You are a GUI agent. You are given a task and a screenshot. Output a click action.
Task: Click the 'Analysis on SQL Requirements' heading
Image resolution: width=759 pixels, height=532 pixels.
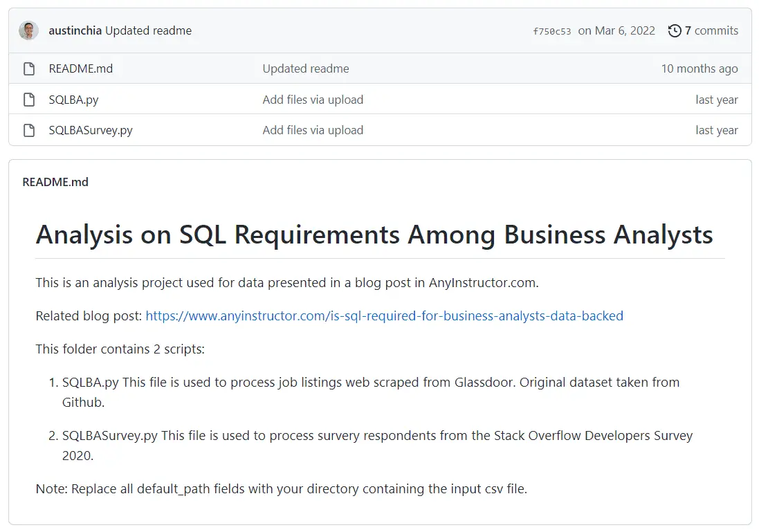pos(374,235)
